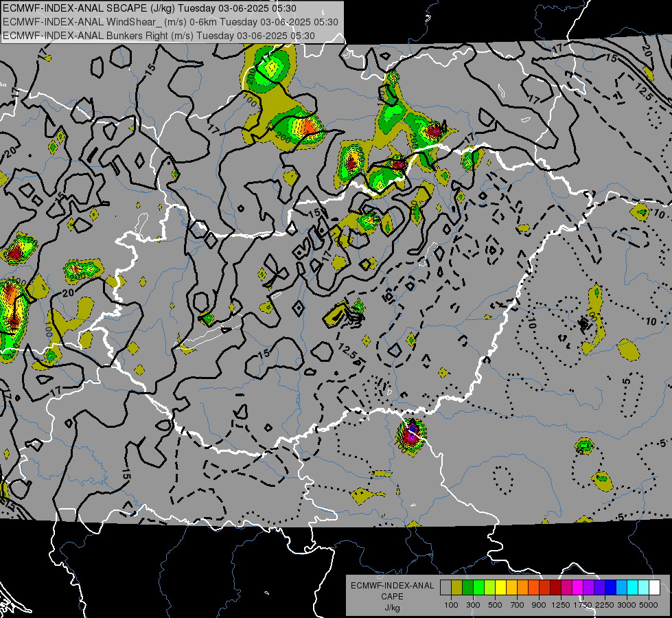The width and height of the screenshot is (672, 618).
Task: Click the "900" legend value
Action: click(539, 605)
